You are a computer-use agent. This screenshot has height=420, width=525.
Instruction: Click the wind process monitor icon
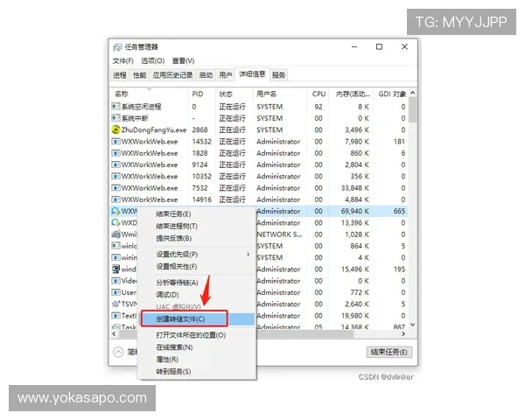[x=115, y=269]
